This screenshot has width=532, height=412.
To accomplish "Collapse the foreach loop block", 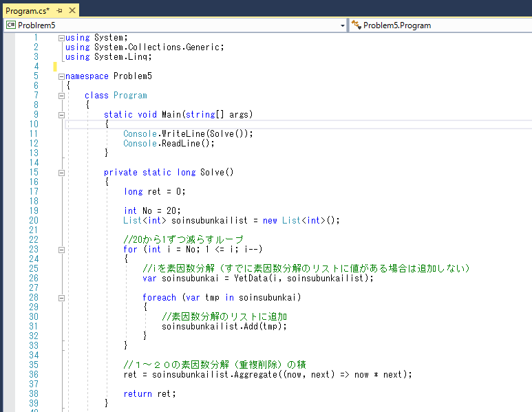I will [61, 298].
